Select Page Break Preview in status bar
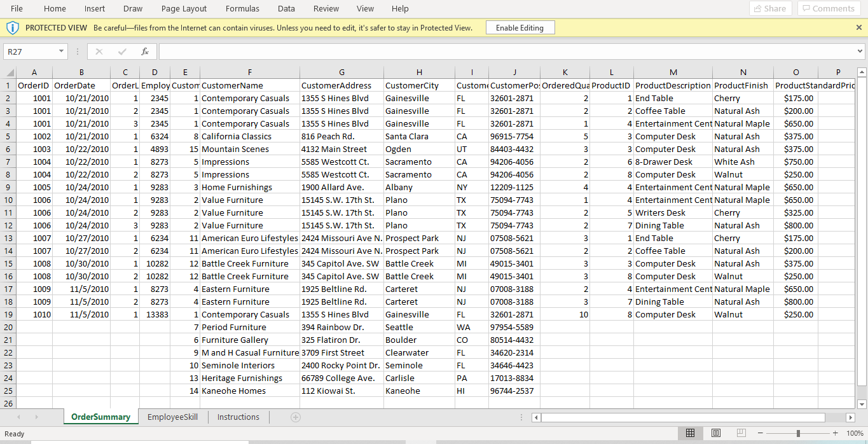 click(x=741, y=433)
